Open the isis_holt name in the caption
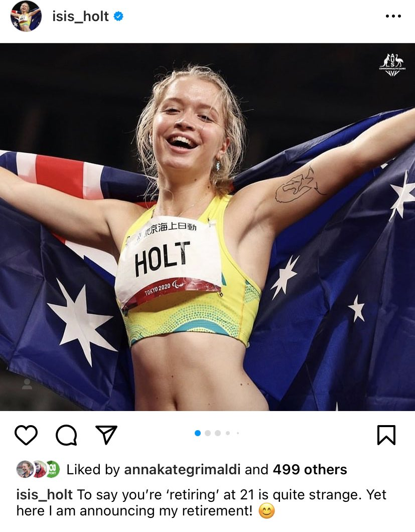 point(45,495)
